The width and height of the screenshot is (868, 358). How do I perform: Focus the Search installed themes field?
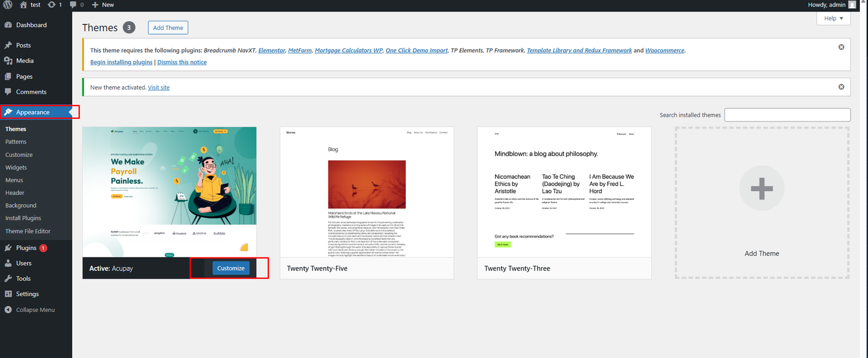pos(787,115)
